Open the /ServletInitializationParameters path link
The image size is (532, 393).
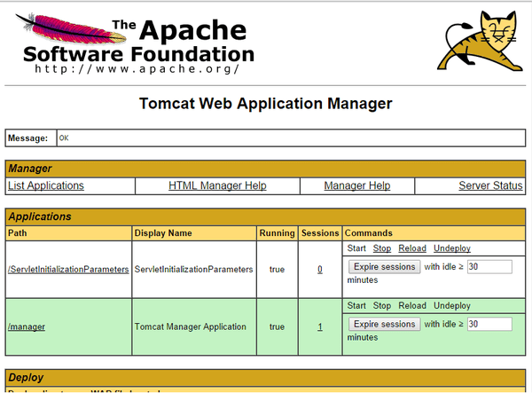pyautogui.click(x=68, y=269)
